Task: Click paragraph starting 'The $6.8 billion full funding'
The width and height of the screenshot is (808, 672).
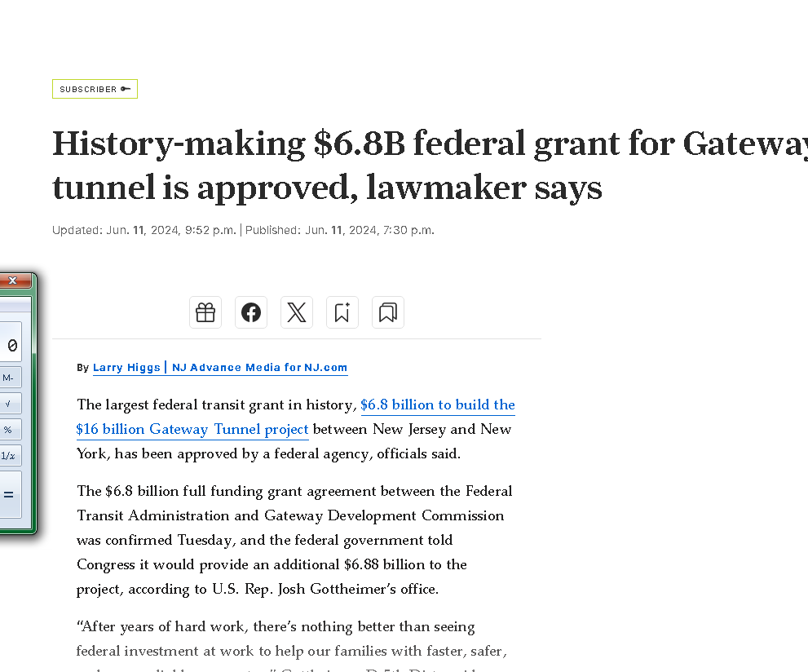Action: point(294,540)
